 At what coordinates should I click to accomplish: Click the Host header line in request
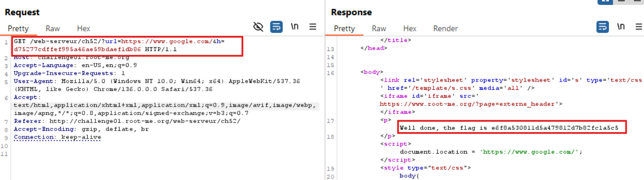(x=71, y=57)
